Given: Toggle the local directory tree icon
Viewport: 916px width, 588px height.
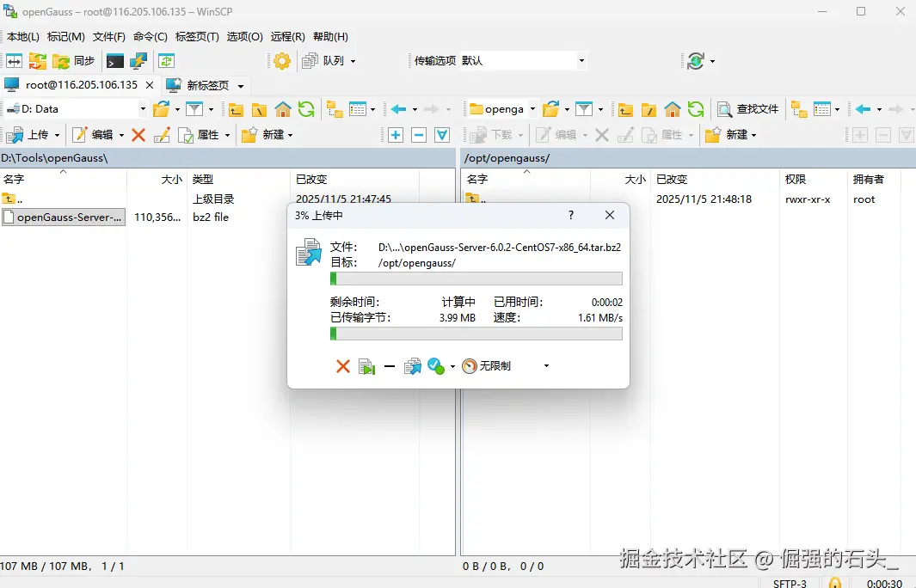Looking at the screenshot, I should coord(335,109).
